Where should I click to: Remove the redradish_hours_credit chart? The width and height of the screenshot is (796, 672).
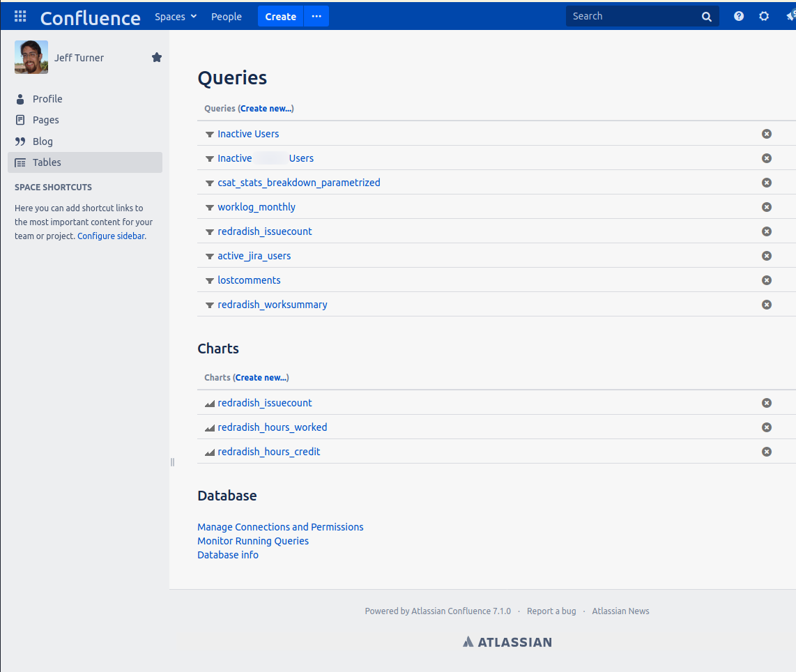[767, 452]
